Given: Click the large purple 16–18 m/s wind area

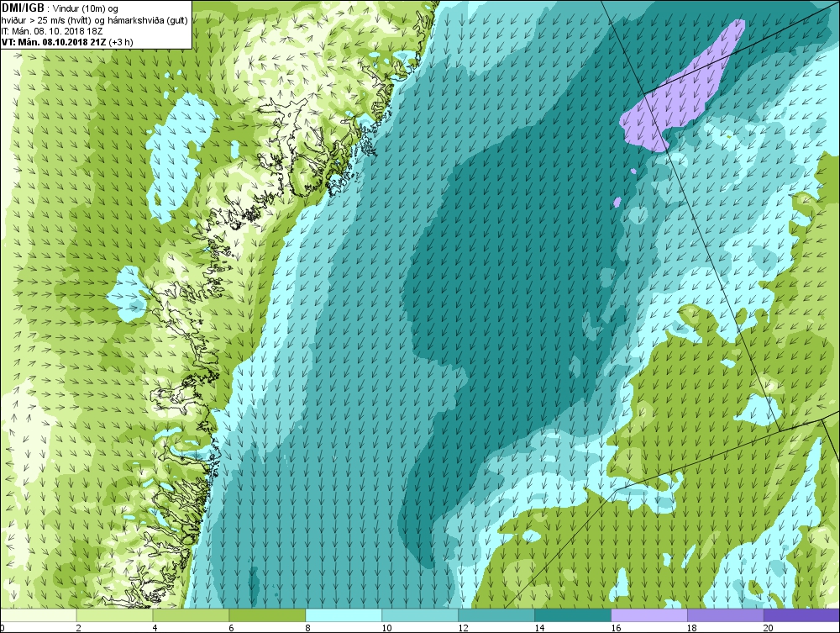Looking at the screenshot, I should coord(680,88).
